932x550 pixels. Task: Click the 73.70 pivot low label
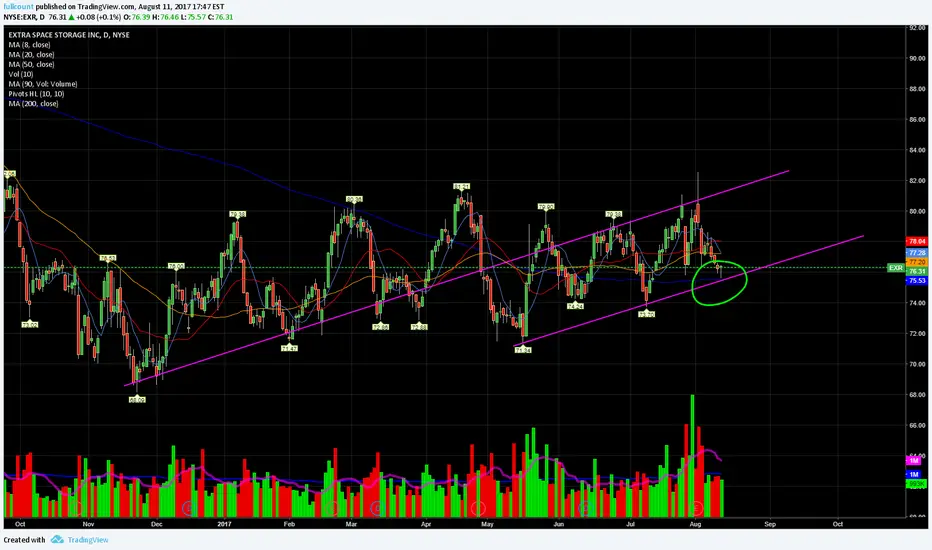pos(646,314)
